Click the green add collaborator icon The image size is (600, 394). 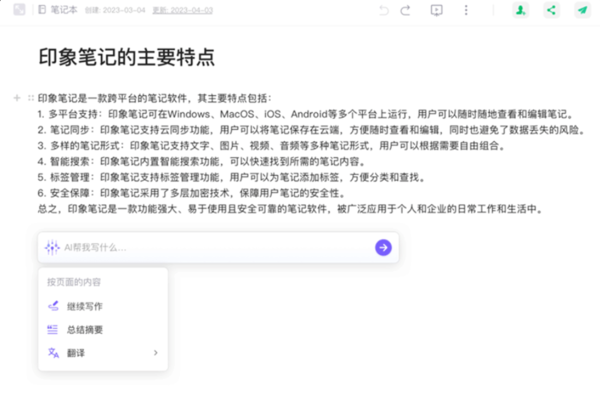click(521, 10)
